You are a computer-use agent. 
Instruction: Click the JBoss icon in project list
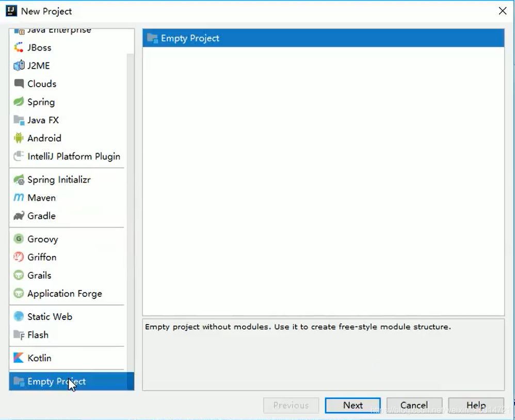[x=19, y=47]
